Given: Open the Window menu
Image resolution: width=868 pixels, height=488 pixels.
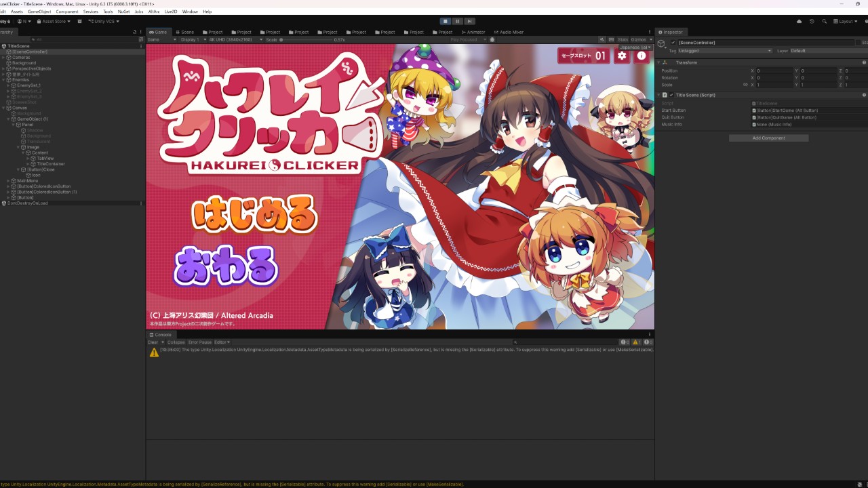Looking at the screenshot, I should click(190, 12).
